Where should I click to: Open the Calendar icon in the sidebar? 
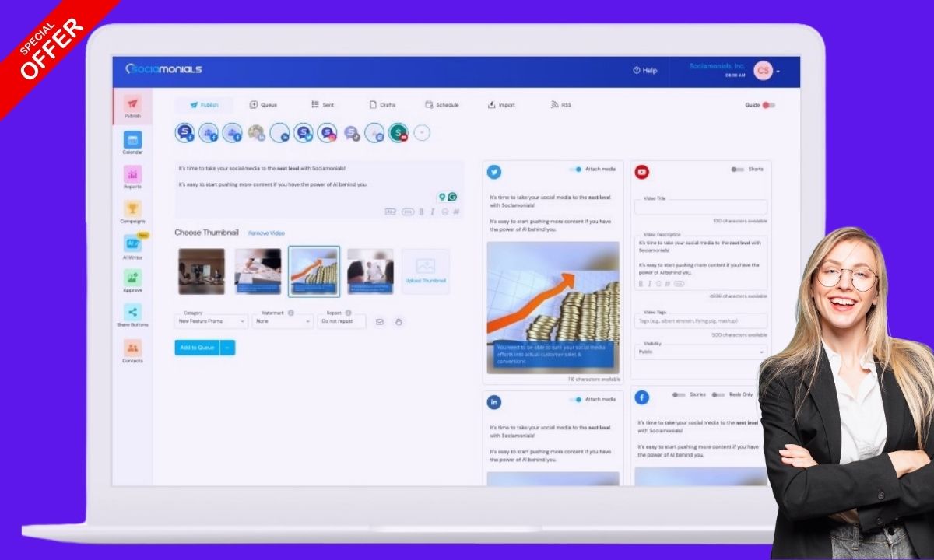click(132, 140)
